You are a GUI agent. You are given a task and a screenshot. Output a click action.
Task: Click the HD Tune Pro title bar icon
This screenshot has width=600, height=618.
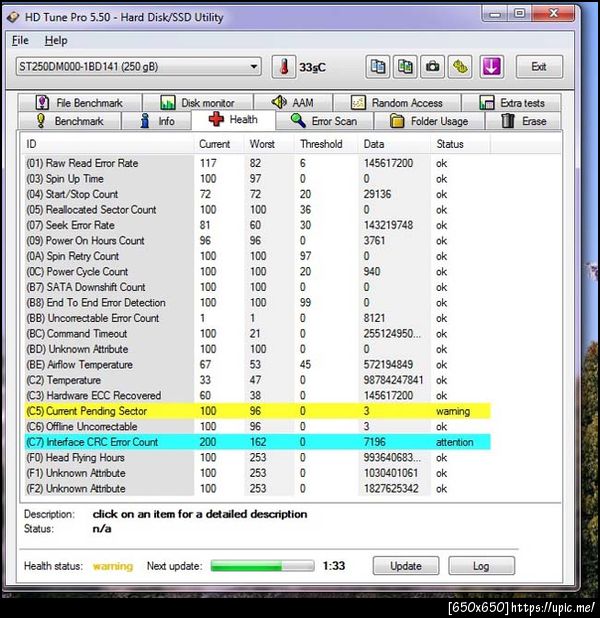(13, 17)
